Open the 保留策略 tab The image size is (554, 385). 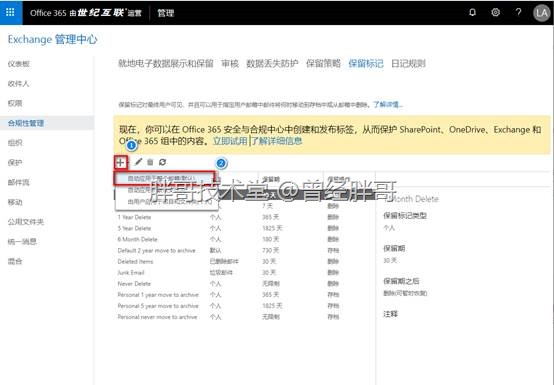(x=323, y=64)
